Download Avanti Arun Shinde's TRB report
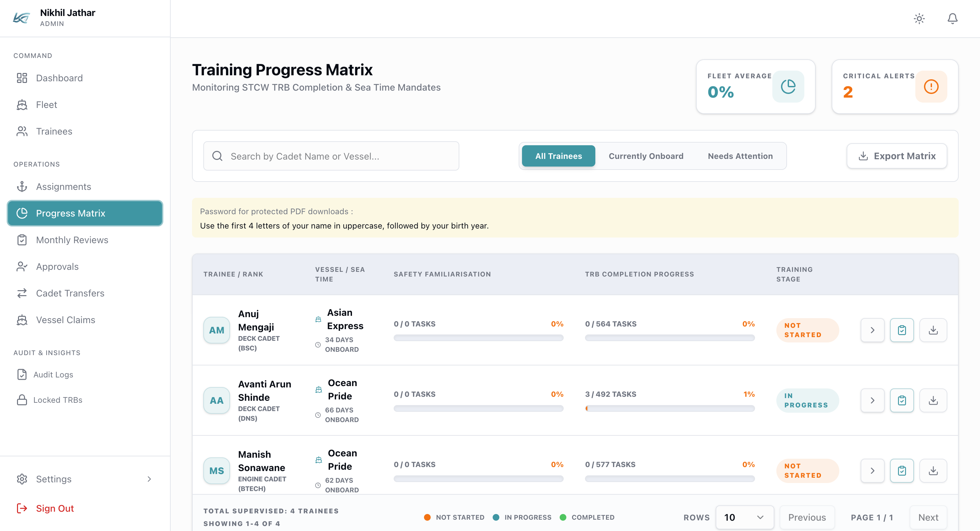Viewport: 980px width, 531px height. (x=933, y=400)
